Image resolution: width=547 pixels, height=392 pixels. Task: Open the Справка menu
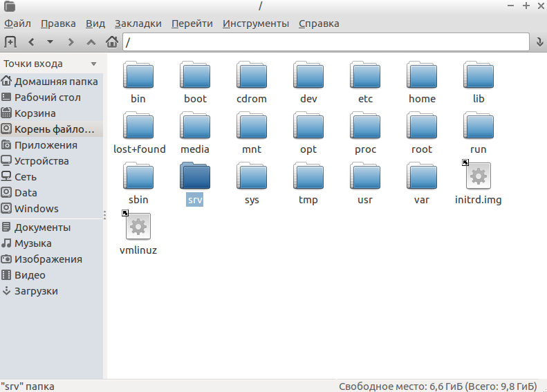(x=319, y=24)
